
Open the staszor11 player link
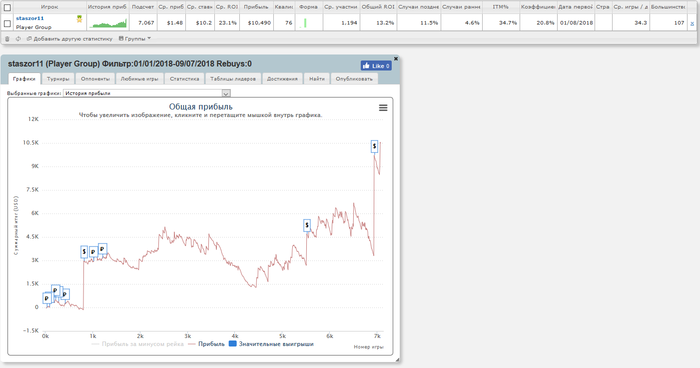coord(30,18)
